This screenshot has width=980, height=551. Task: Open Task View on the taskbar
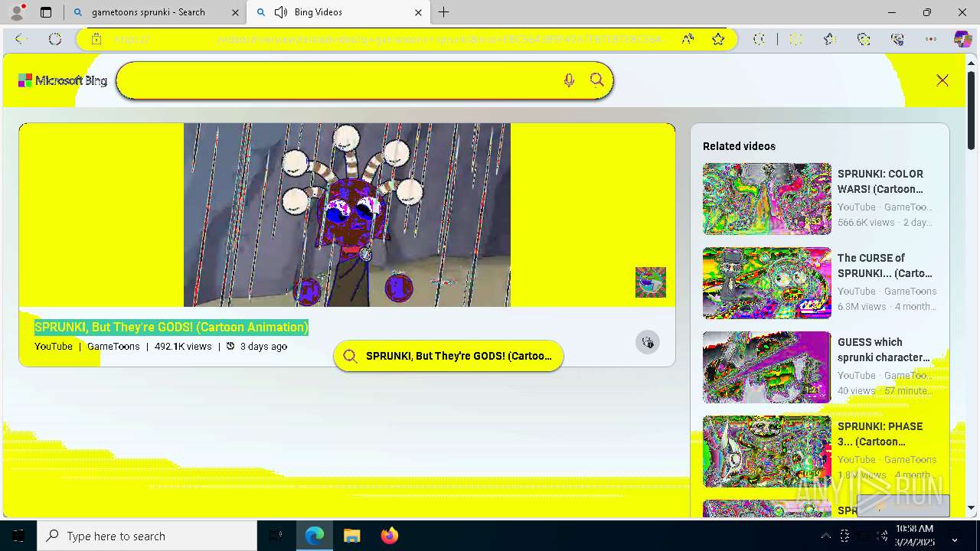tap(276, 536)
